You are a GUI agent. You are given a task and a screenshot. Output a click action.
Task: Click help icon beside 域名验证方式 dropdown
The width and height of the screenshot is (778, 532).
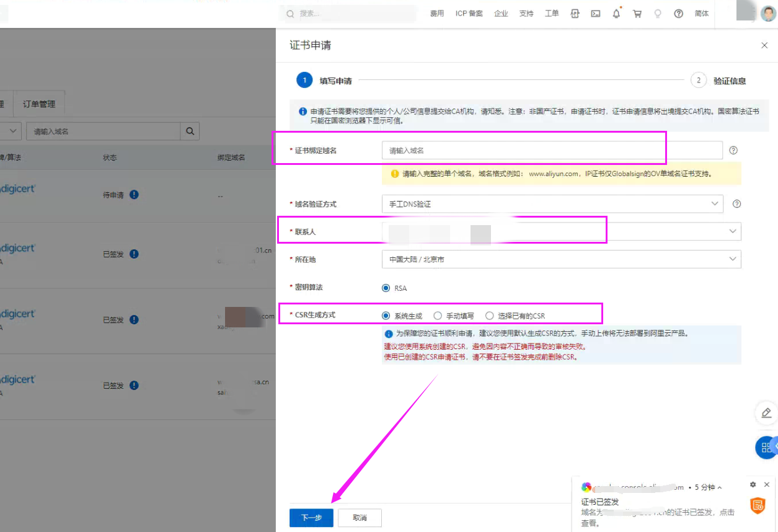tap(736, 204)
